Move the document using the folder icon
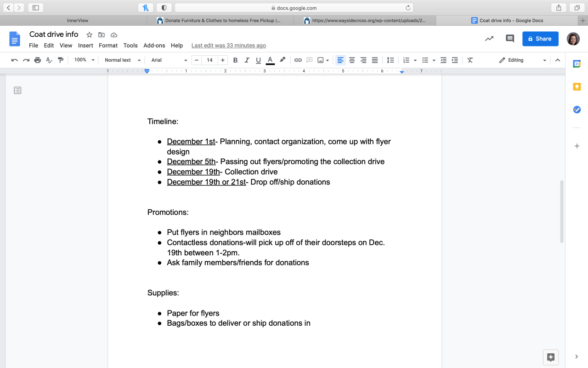 point(102,35)
